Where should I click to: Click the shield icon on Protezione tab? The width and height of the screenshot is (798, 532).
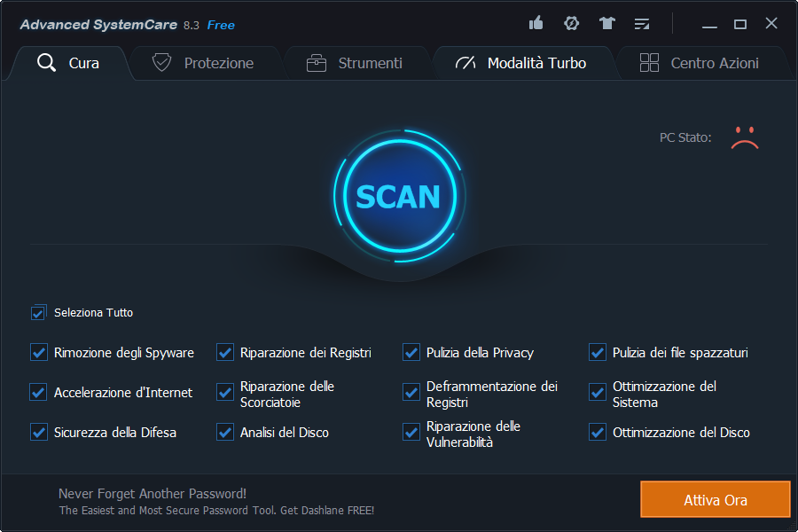(161, 63)
